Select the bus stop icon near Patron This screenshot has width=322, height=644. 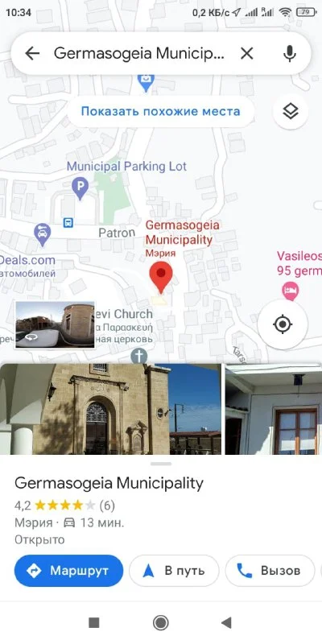click(68, 223)
